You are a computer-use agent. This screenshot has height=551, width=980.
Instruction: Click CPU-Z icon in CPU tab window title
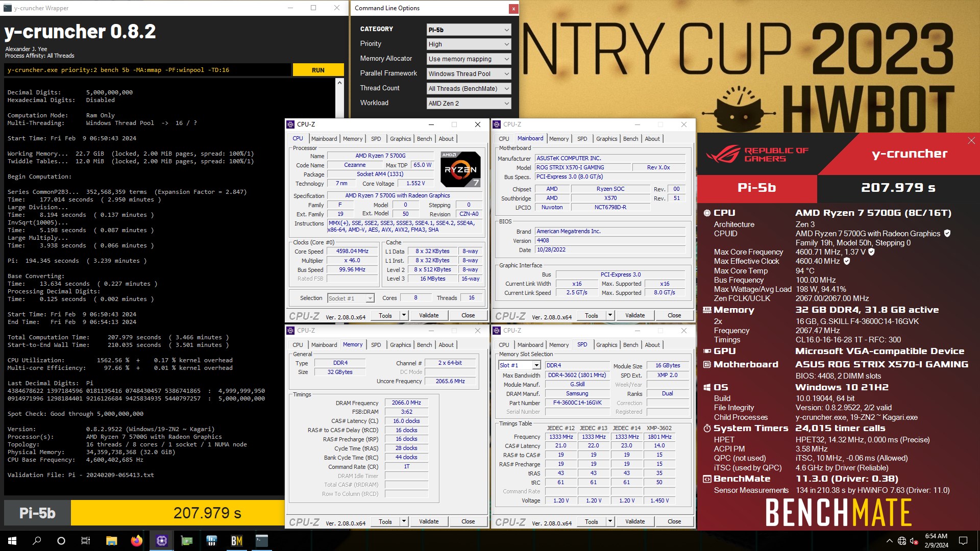(x=290, y=124)
